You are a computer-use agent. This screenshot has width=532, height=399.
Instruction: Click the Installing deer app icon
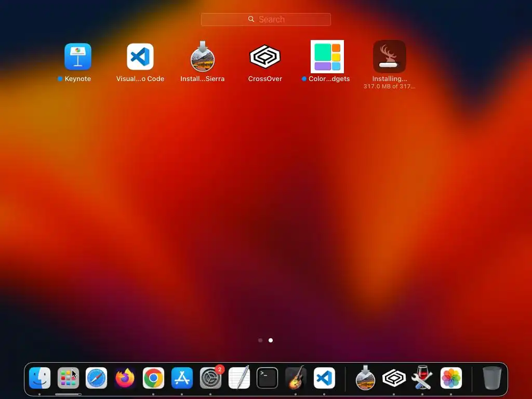click(x=390, y=57)
